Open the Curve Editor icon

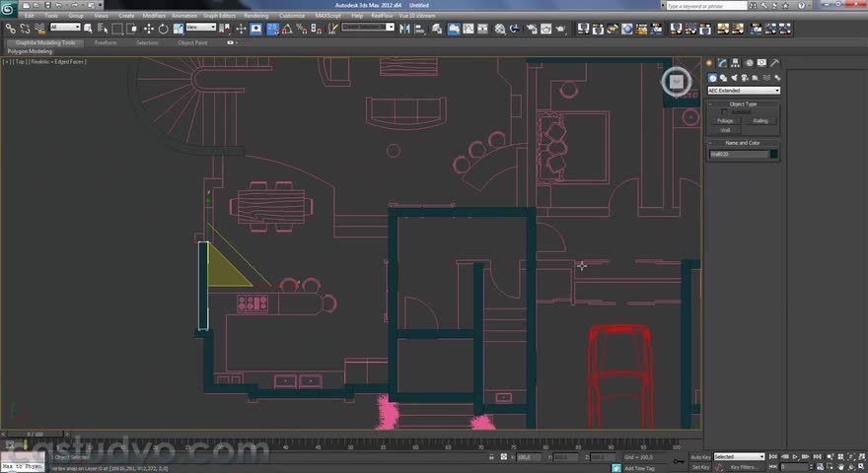[x=469, y=29]
